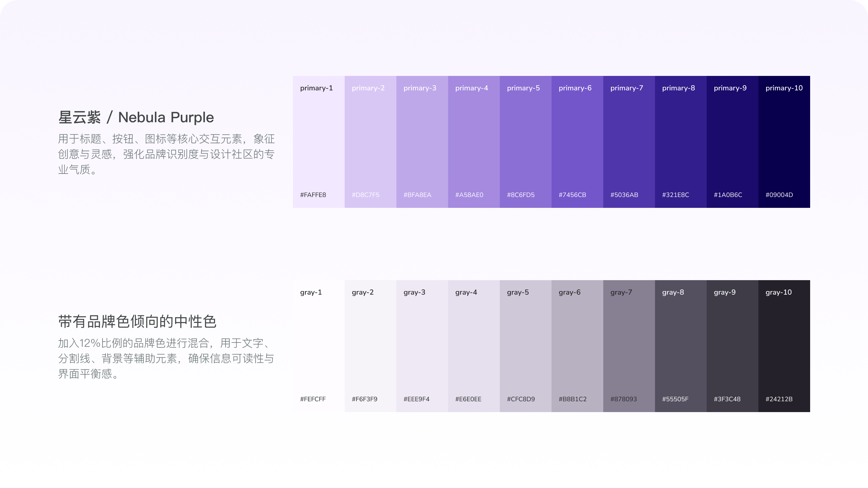Image resolution: width=868 pixels, height=488 pixels.
Task: Click the neutral color 12% description paragraph
Action: click(x=166, y=358)
